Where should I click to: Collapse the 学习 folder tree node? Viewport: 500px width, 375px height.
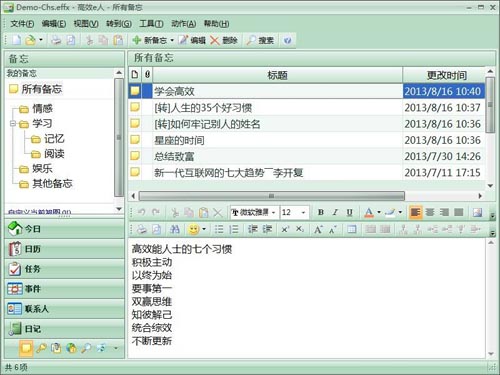click(x=13, y=124)
